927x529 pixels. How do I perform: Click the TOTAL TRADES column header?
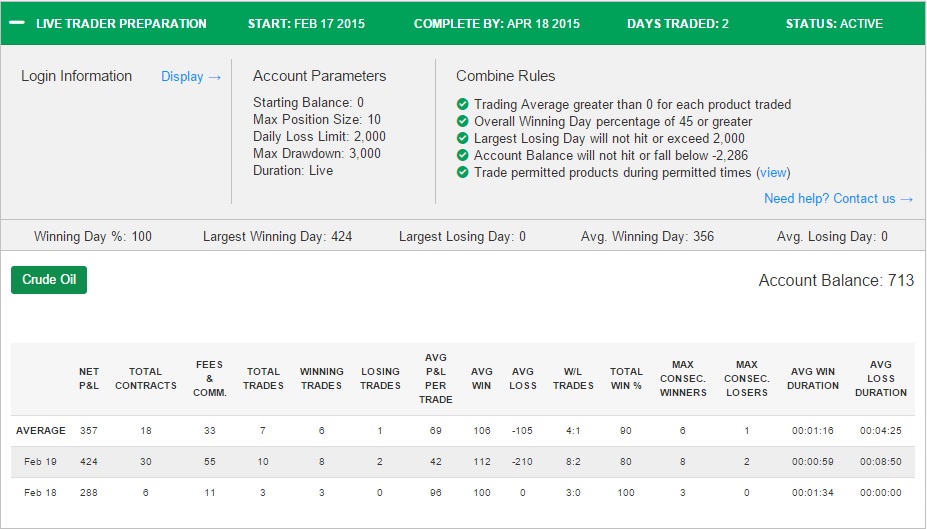coord(263,379)
